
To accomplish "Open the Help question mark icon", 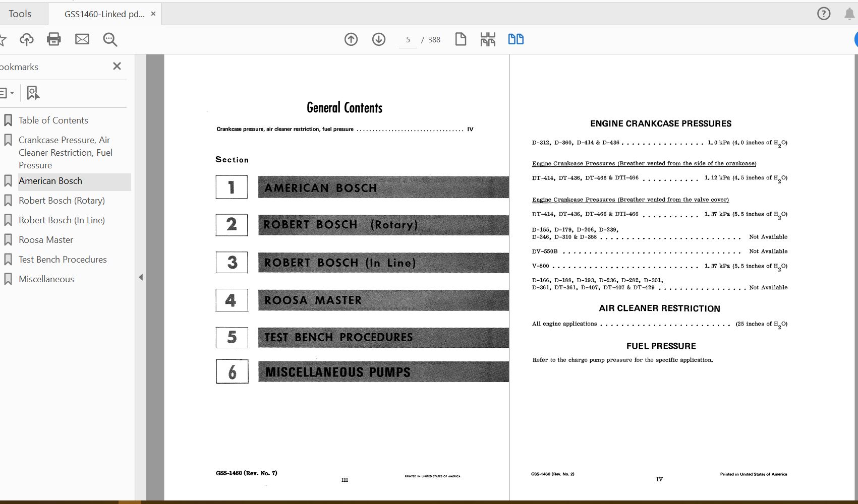I will 824,14.
